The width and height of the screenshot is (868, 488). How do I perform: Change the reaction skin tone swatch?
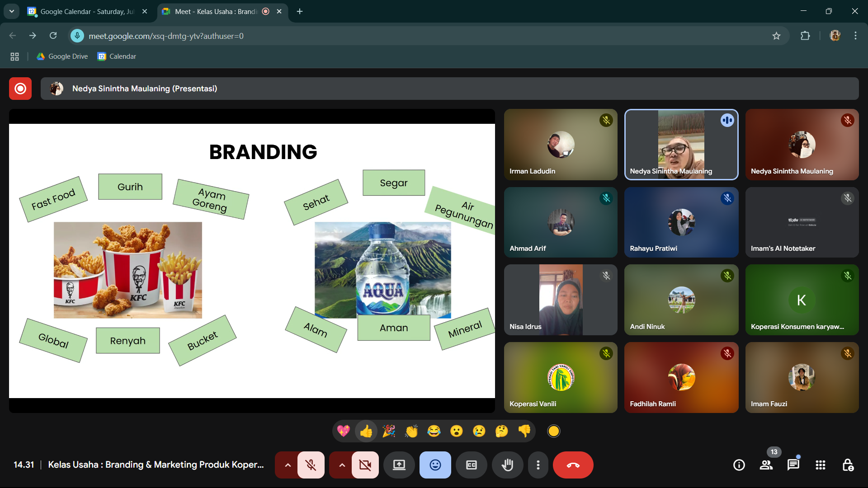(554, 431)
